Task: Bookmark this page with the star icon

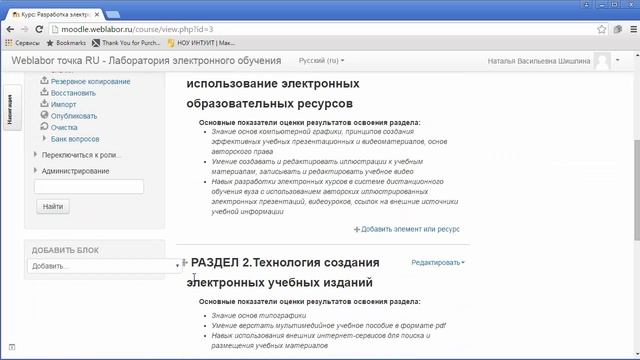Action: point(602,29)
